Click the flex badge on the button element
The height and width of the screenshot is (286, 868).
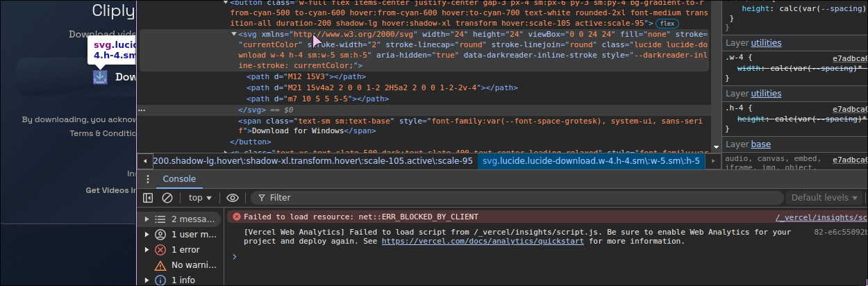(668, 24)
